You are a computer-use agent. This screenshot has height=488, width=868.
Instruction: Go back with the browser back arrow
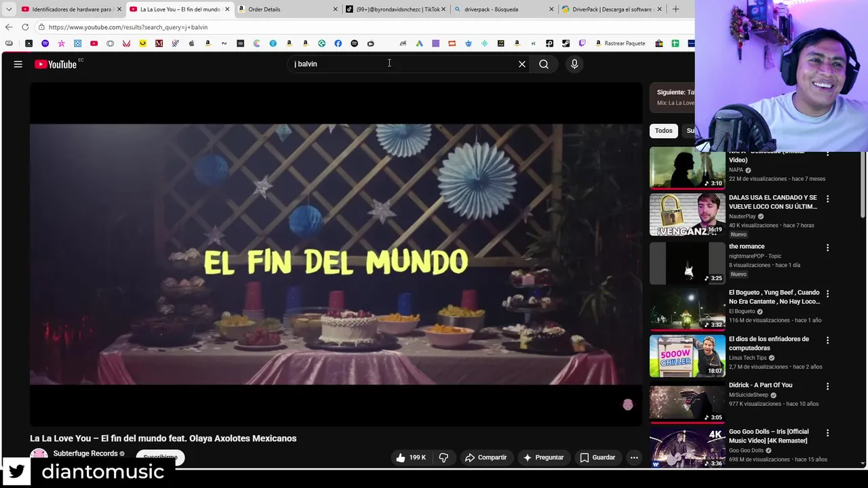pos(9,27)
